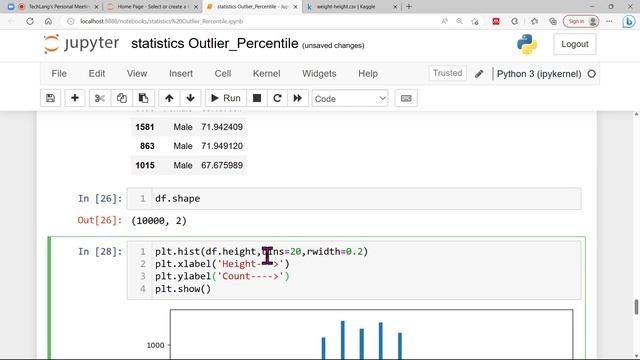Viewport: 640px width, 360px height.
Task: Click the plt.ylabel('Count---->') line
Action: 222,276
